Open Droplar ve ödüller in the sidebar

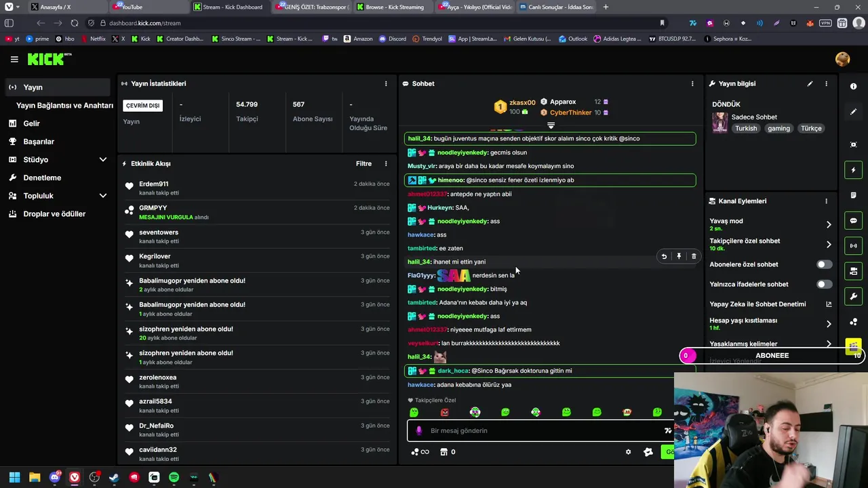pyautogui.click(x=54, y=213)
